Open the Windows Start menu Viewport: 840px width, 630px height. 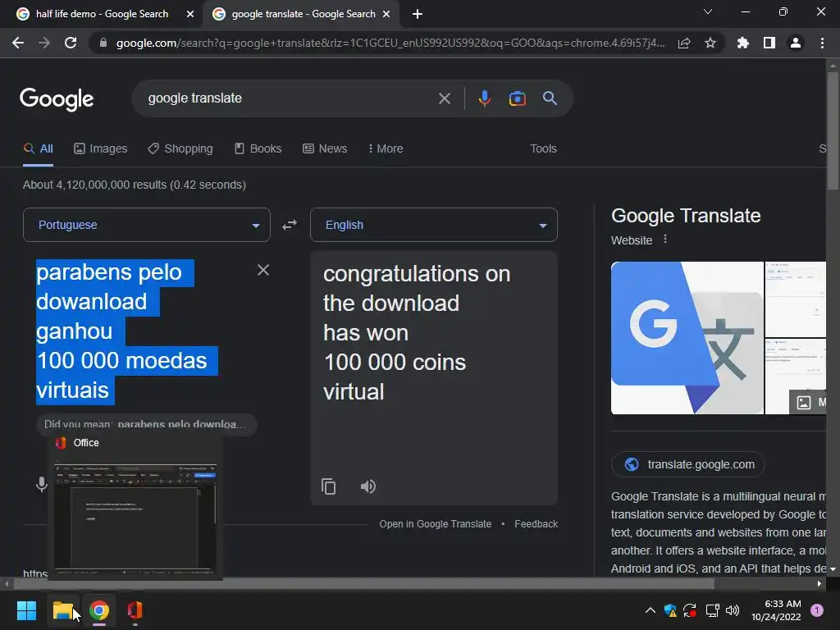pyautogui.click(x=26, y=610)
